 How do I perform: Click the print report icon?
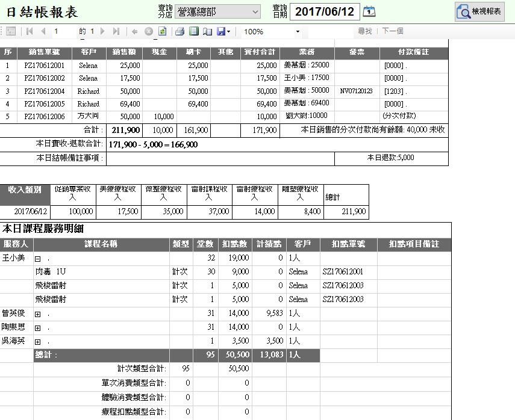pos(179,31)
